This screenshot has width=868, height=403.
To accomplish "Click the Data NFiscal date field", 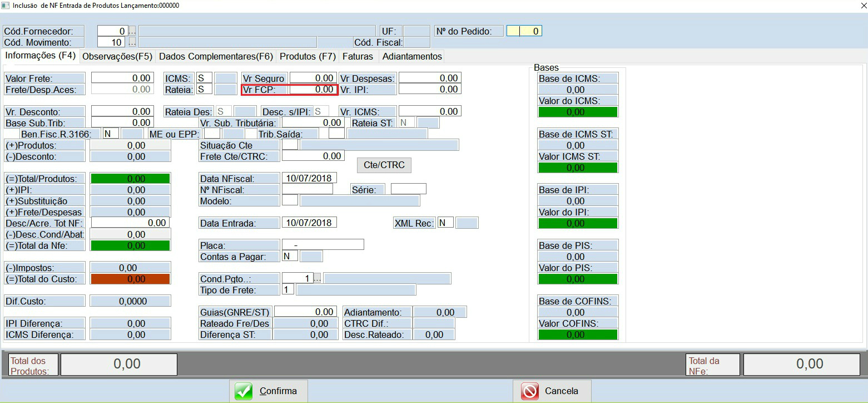I will click(x=309, y=178).
